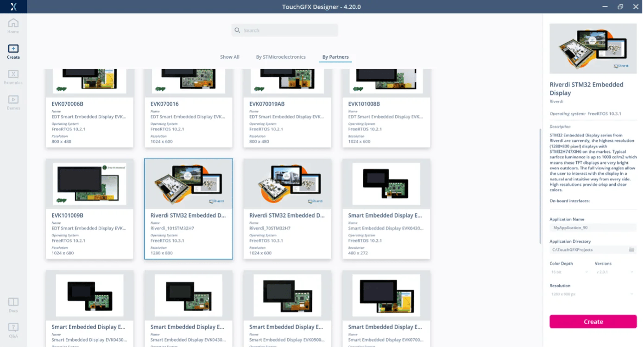The width and height of the screenshot is (644, 349).
Task: Click the pink Create button
Action: (x=593, y=322)
